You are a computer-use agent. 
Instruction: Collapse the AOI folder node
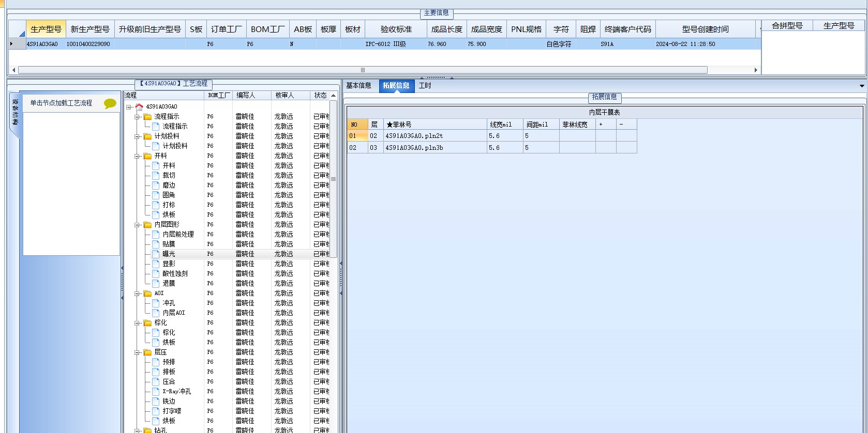[137, 293]
